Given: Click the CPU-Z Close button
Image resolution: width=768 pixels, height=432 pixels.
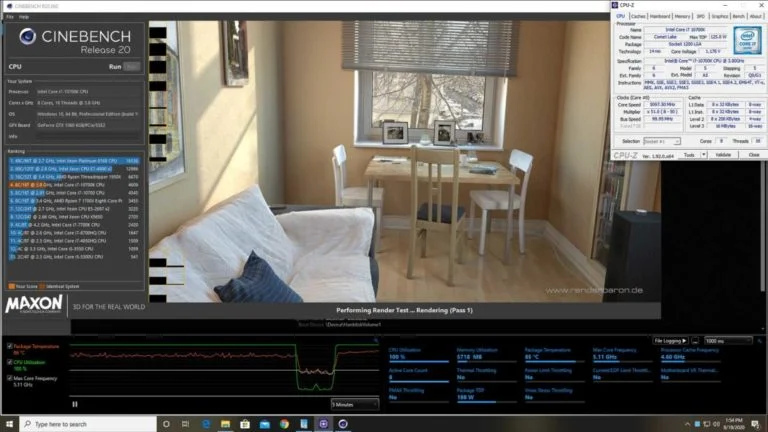Looking at the screenshot, I should click(753, 155).
